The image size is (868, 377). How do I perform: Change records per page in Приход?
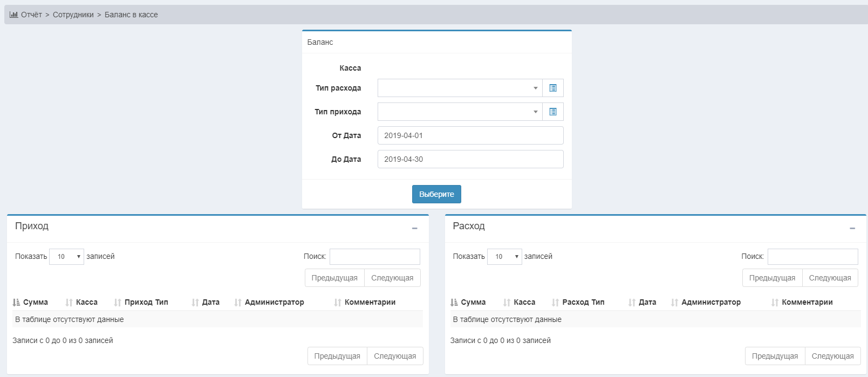point(67,257)
